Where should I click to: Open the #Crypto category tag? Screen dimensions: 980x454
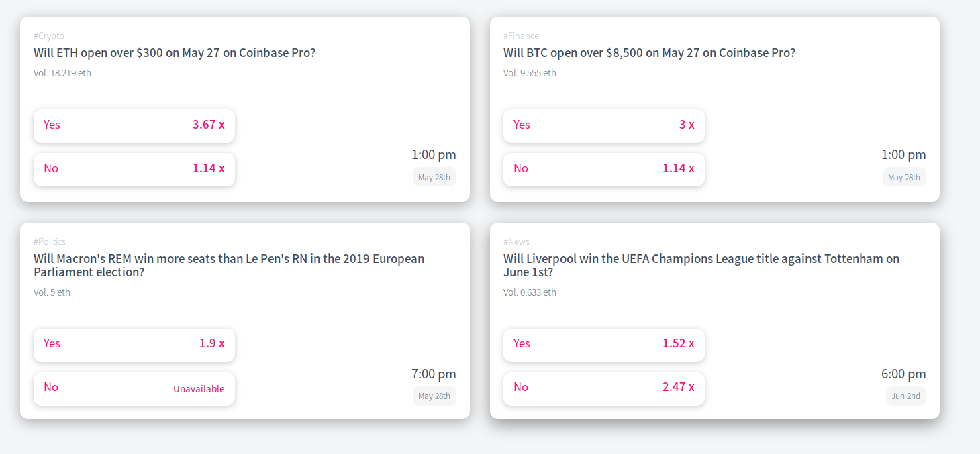pyautogui.click(x=49, y=36)
